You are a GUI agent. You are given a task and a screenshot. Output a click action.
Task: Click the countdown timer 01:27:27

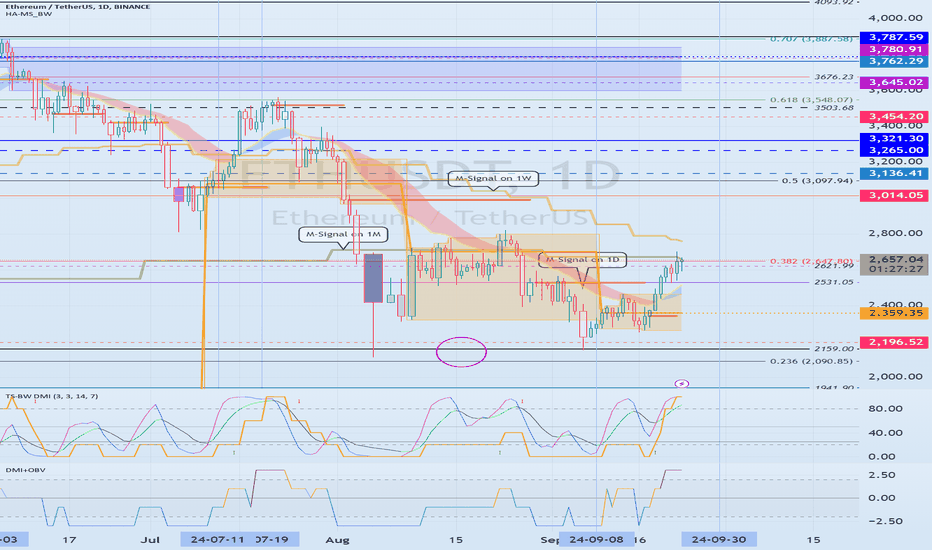click(894, 270)
